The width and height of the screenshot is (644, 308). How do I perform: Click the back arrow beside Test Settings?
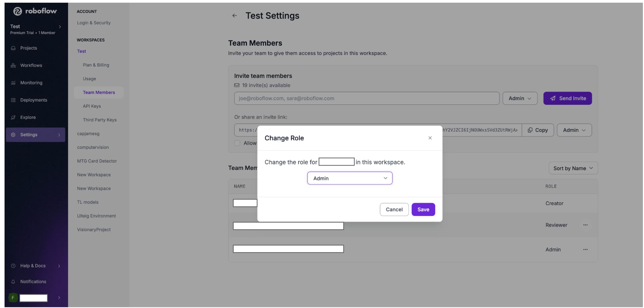point(234,15)
